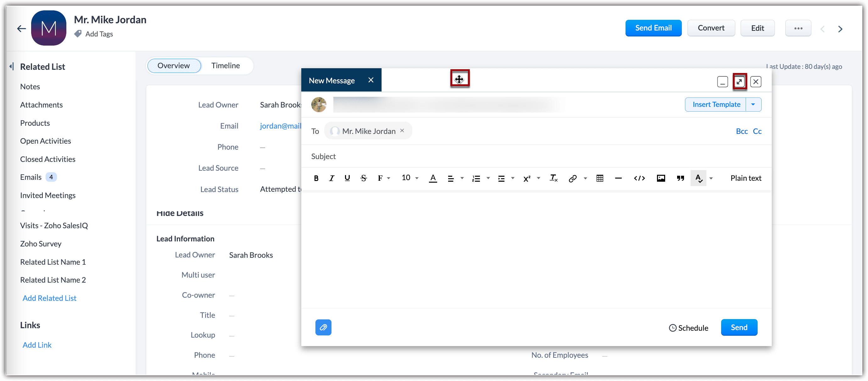Click the Convert button
The height and width of the screenshot is (381, 868).
click(x=711, y=28)
